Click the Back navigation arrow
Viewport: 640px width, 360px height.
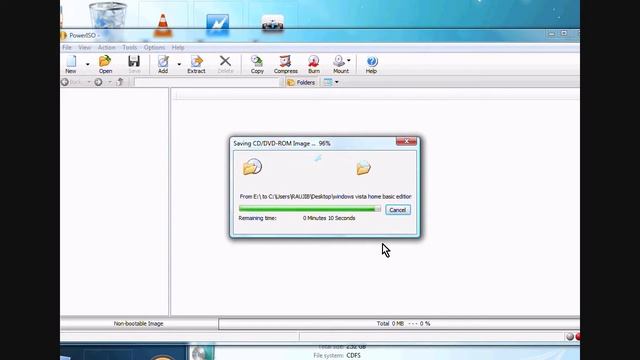pos(65,82)
